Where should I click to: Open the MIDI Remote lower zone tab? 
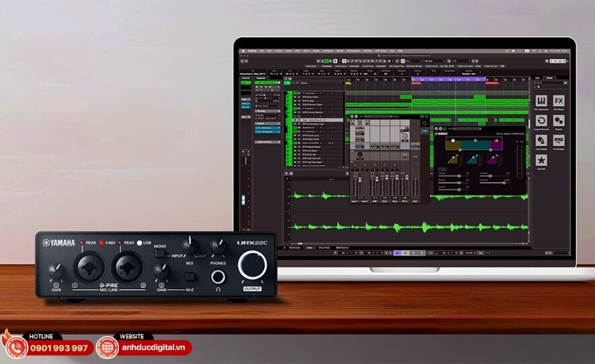[x=342, y=248]
